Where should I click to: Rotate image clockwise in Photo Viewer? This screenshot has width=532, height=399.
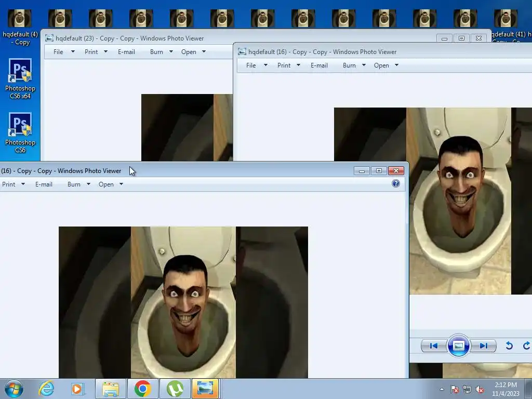click(x=526, y=345)
